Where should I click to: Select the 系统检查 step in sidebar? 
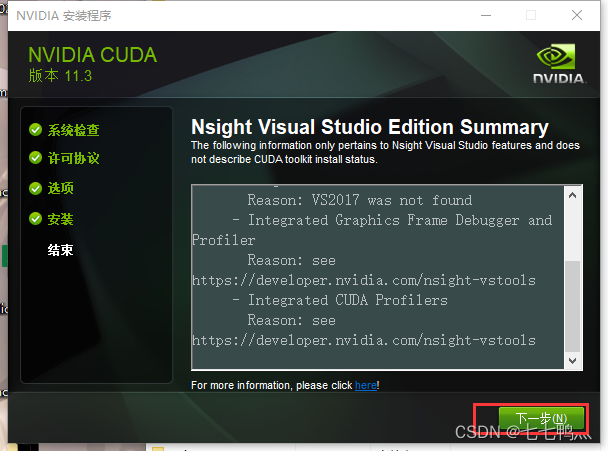click(74, 130)
